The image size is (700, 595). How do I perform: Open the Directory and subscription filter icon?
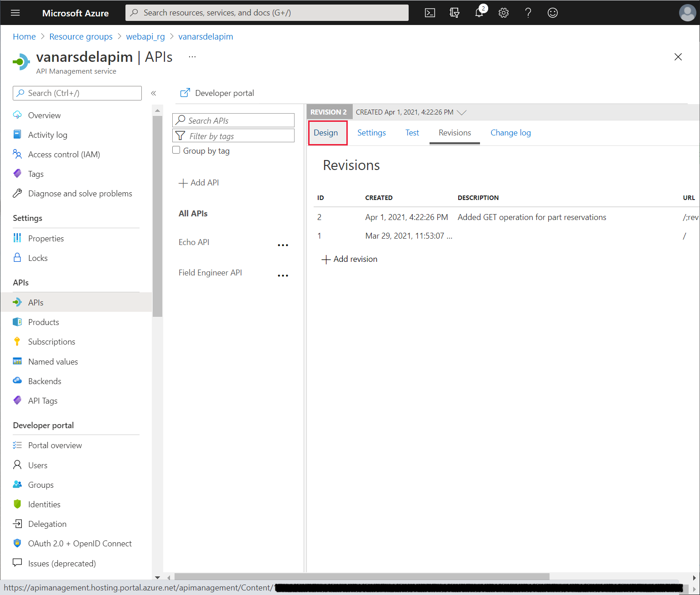(x=454, y=13)
